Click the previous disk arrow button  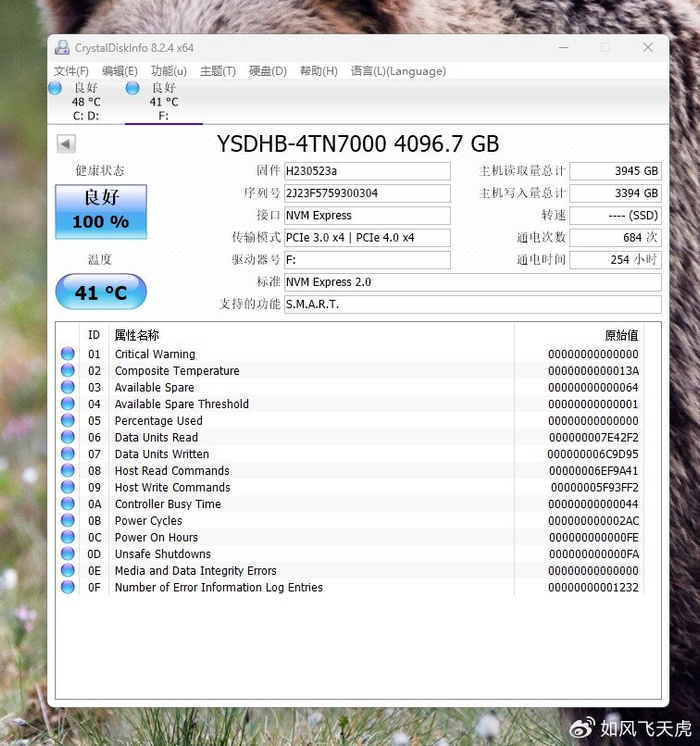[x=66, y=144]
